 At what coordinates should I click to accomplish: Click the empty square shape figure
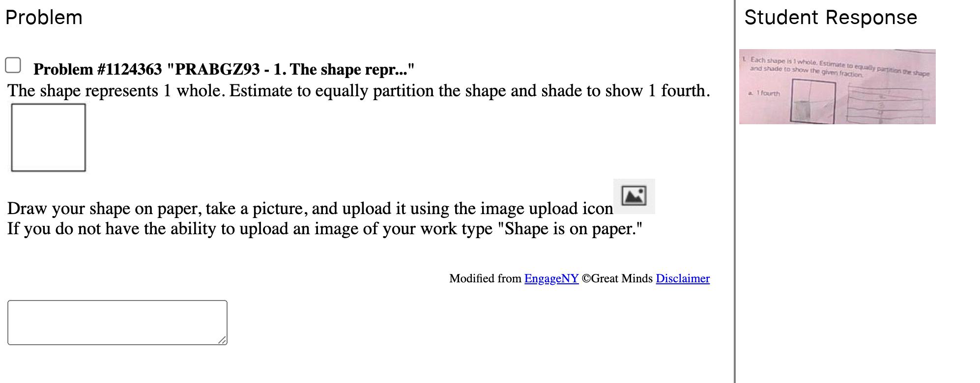(48, 137)
